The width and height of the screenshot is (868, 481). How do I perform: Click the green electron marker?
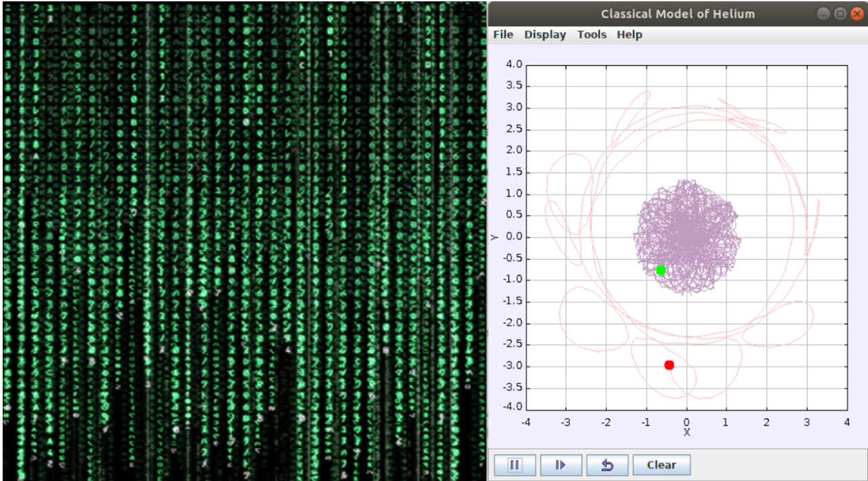(661, 270)
